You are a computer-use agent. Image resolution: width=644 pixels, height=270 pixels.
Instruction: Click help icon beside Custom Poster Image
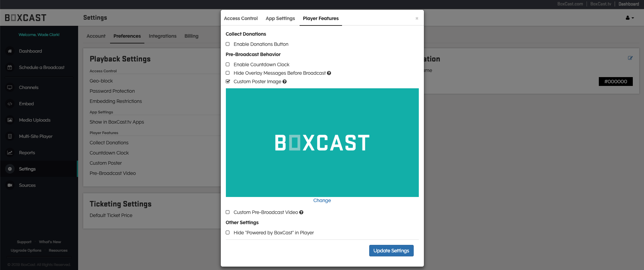point(285,82)
